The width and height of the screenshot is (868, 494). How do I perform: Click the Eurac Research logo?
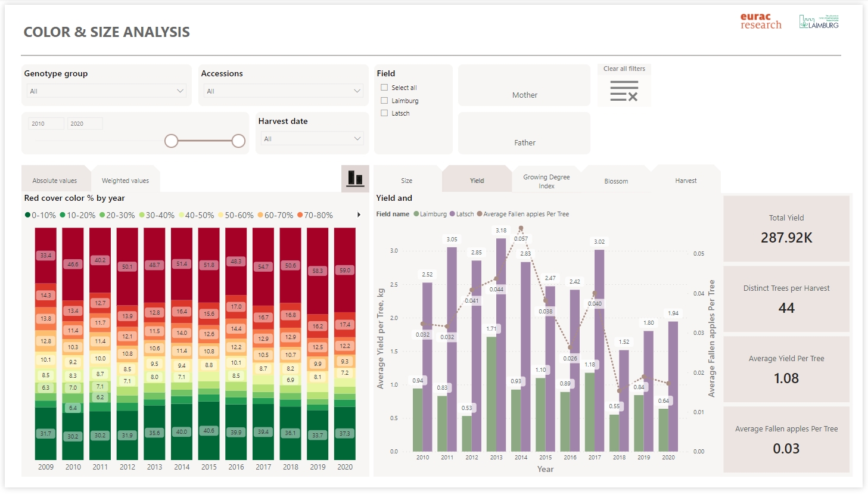click(761, 21)
